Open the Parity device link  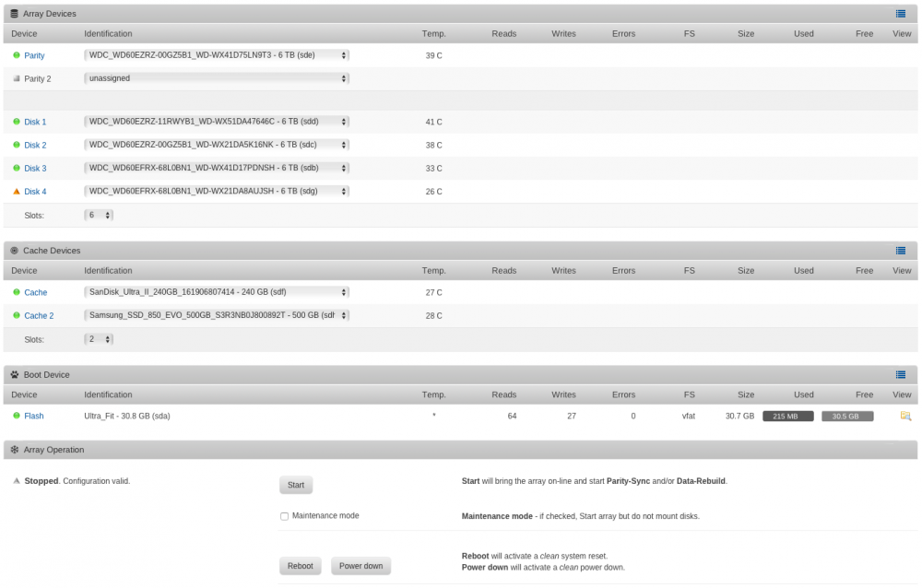(x=34, y=55)
